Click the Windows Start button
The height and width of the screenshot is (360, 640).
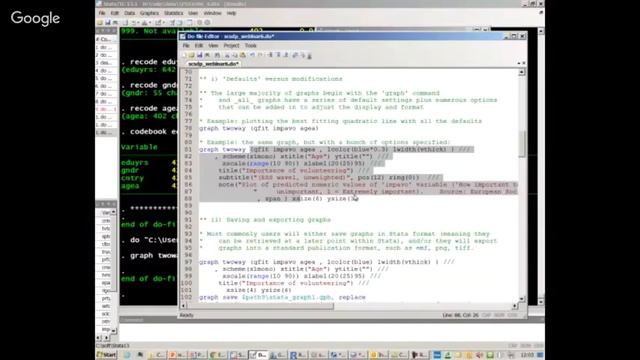click(x=107, y=355)
